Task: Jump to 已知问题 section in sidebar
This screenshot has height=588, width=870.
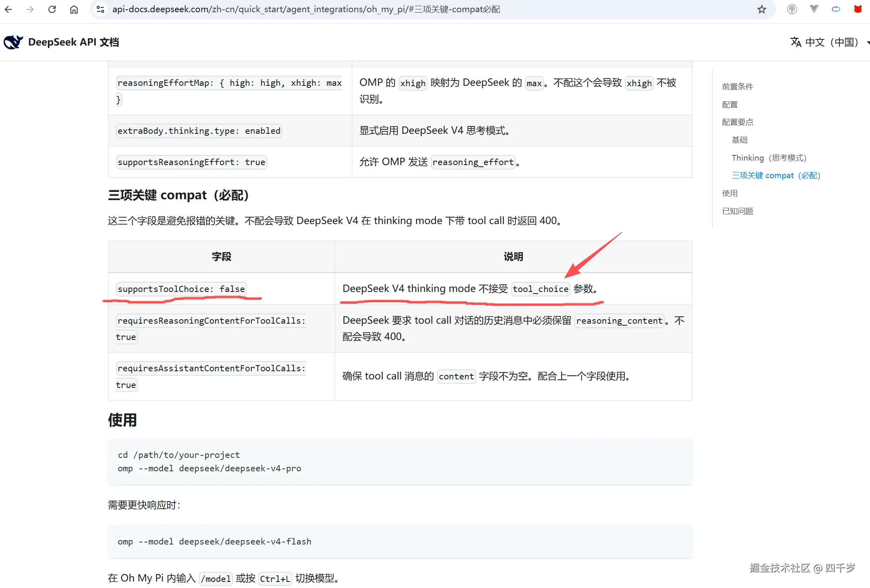Action: click(737, 211)
